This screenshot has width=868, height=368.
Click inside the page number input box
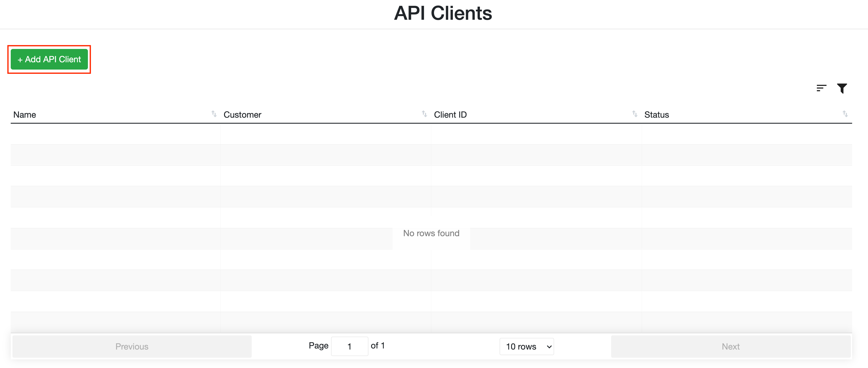pos(350,346)
